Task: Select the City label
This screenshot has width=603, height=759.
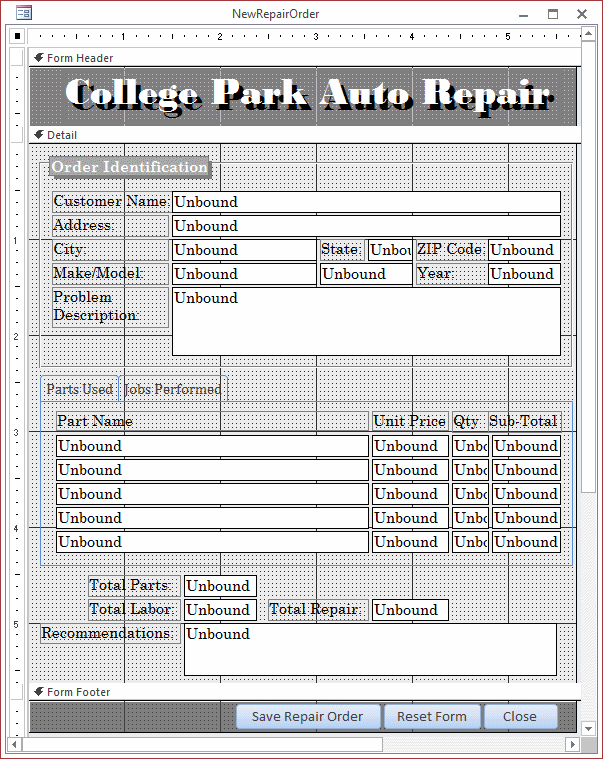Action: tap(111, 250)
